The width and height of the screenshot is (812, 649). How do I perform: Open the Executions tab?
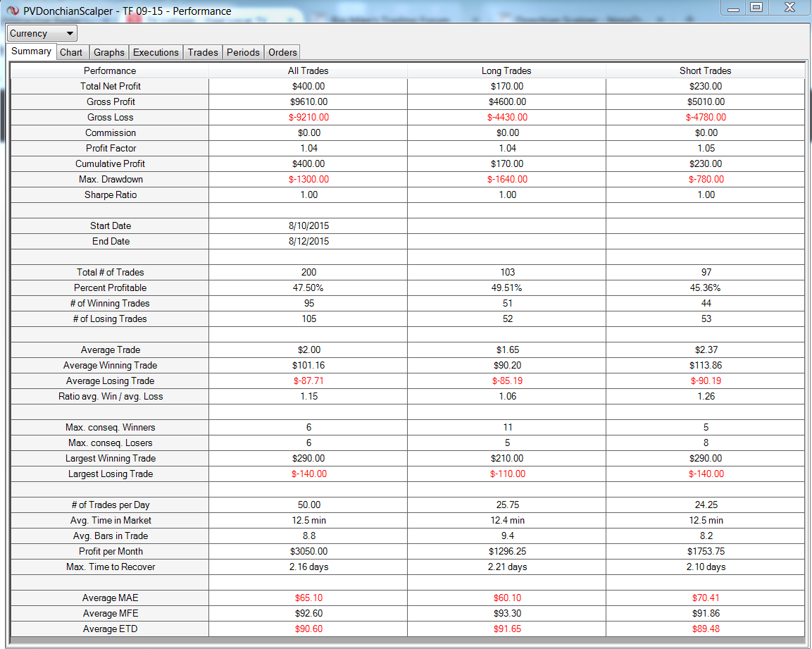pos(156,52)
